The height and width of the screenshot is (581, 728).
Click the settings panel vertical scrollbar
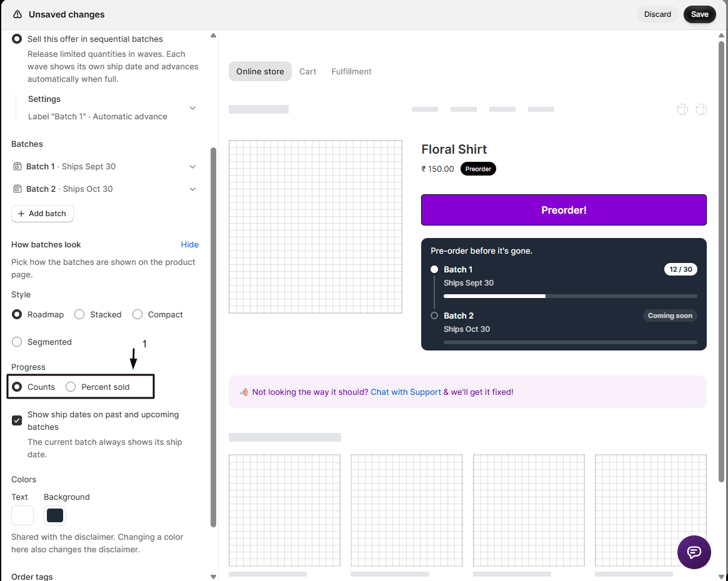pos(213,337)
